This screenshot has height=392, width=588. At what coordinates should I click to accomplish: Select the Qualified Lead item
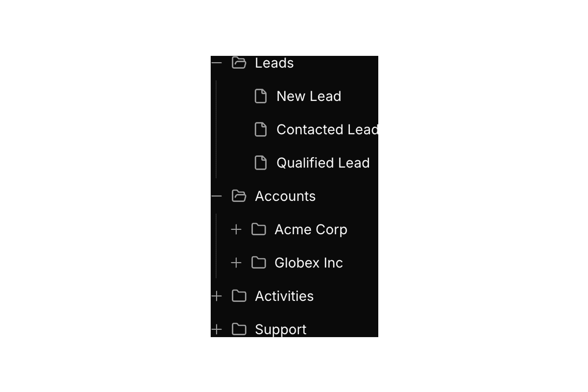point(323,163)
